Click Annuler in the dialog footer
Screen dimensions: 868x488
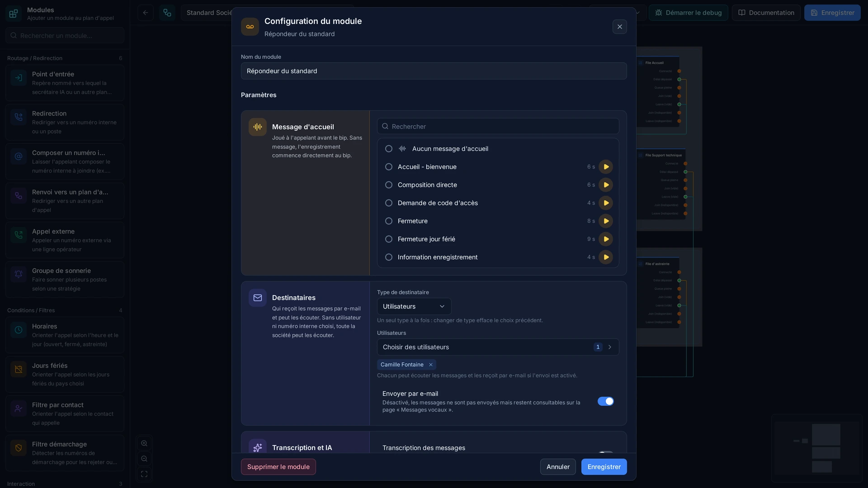558,467
